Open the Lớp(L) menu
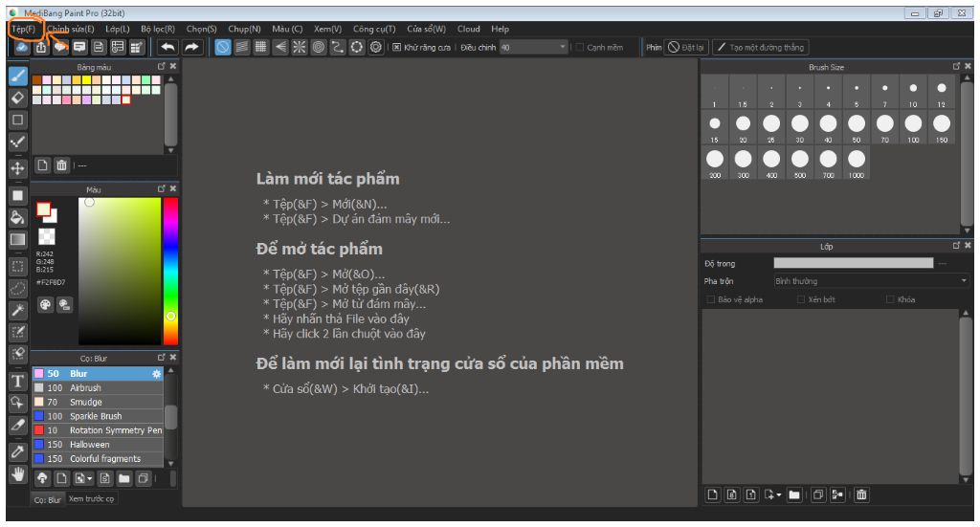This screenshot has width=980, height=527. (x=118, y=29)
